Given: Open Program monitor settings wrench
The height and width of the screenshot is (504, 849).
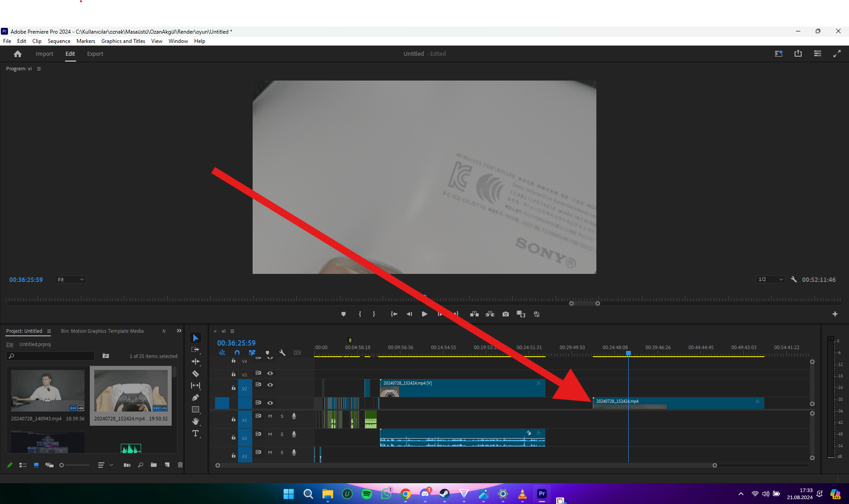Looking at the screenshot, I should click(x=794, y=280).
